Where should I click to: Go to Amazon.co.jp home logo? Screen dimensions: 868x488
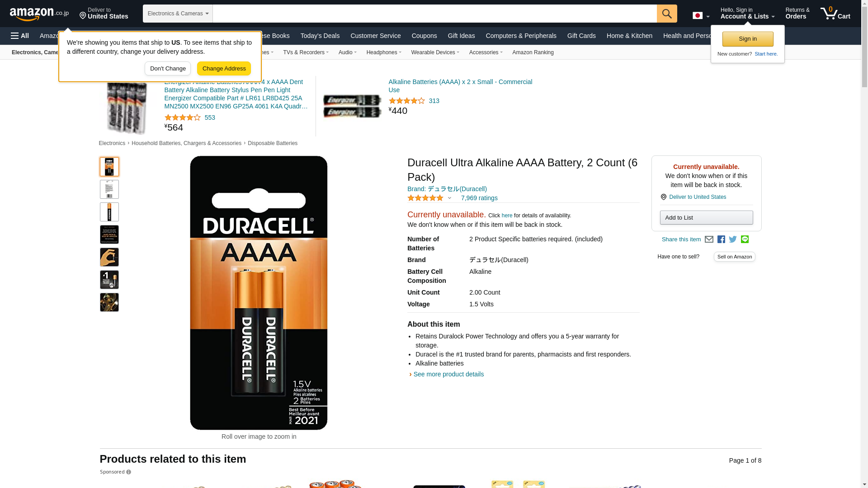[x=39, y=14]
